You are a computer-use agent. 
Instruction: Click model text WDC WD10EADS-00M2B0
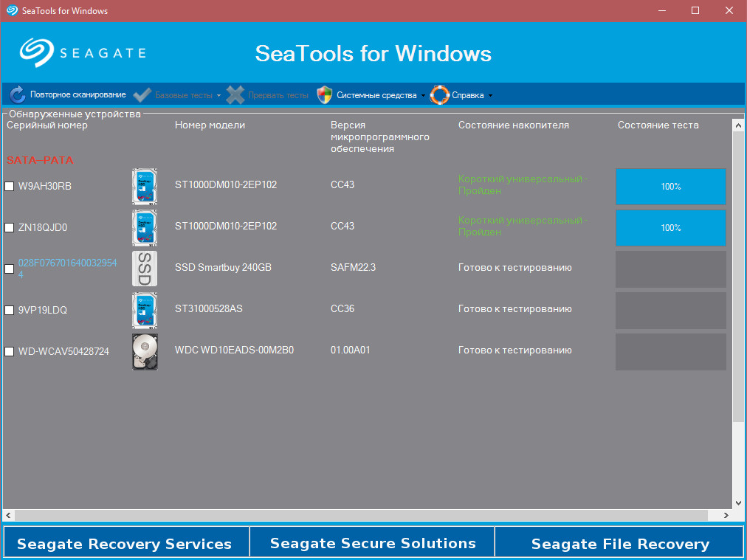click(x=234, y=350)
